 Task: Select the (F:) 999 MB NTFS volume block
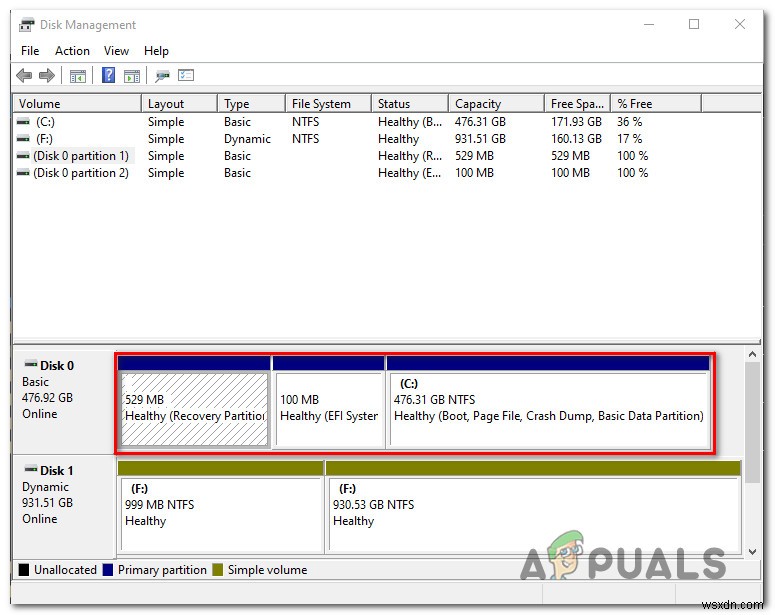click(220, 507)
